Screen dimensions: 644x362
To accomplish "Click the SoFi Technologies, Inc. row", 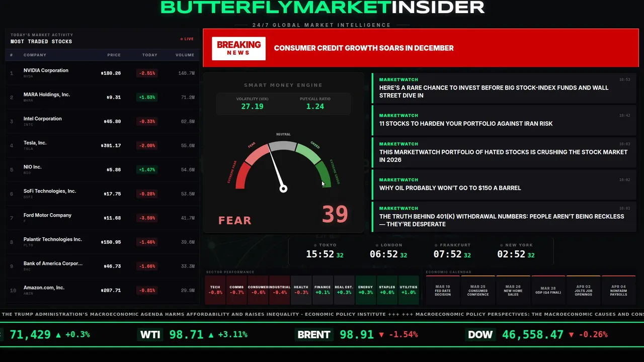I will pos(103,194).
